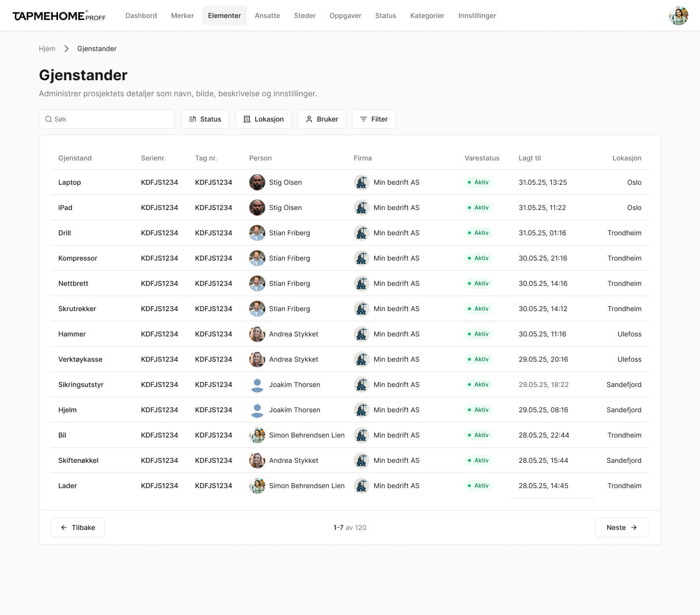Click the Aktiv status badge for Kompressor
Viewport: 700px width, 615px height.
pyautogui.click(x=478, y=258)
